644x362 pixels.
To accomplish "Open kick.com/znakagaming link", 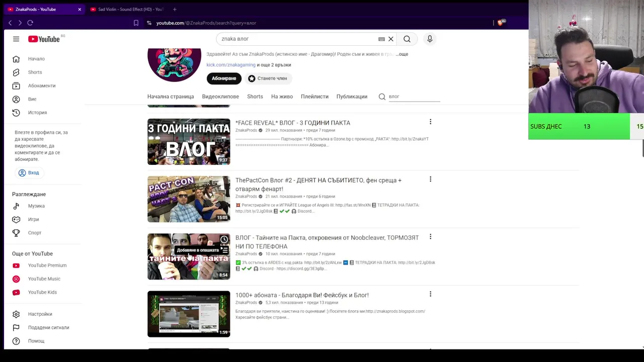I will [231, 65].
